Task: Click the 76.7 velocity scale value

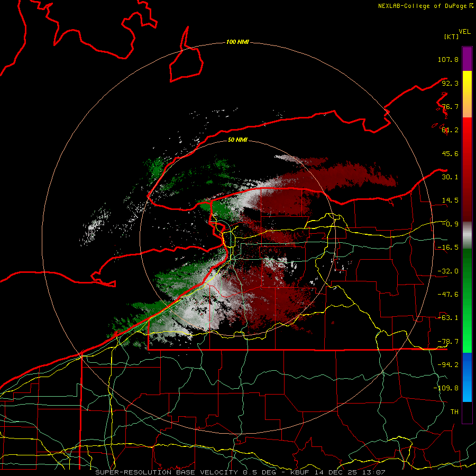Action: (450, 106)
